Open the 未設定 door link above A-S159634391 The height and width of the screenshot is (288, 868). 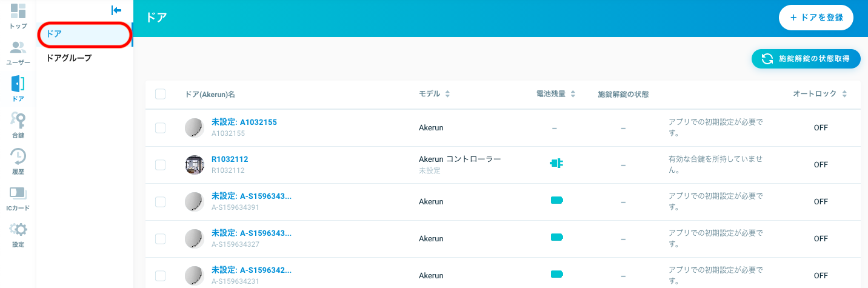point(252,196)
